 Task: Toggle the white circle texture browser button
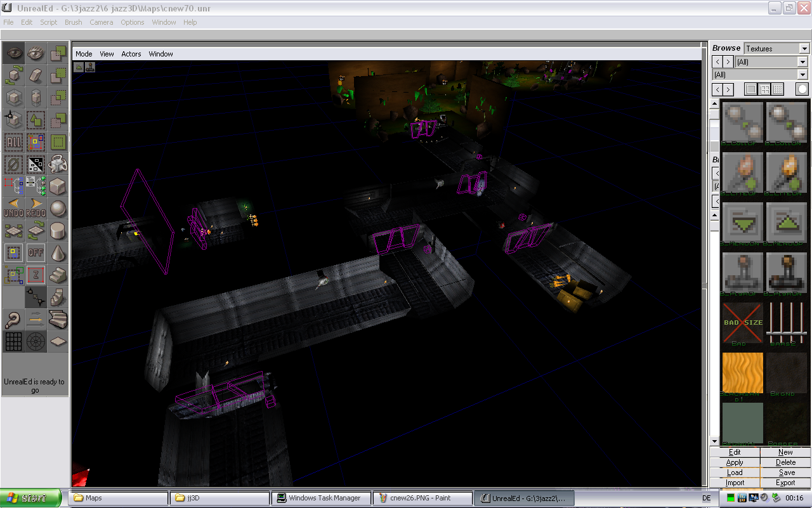(802, 89)
